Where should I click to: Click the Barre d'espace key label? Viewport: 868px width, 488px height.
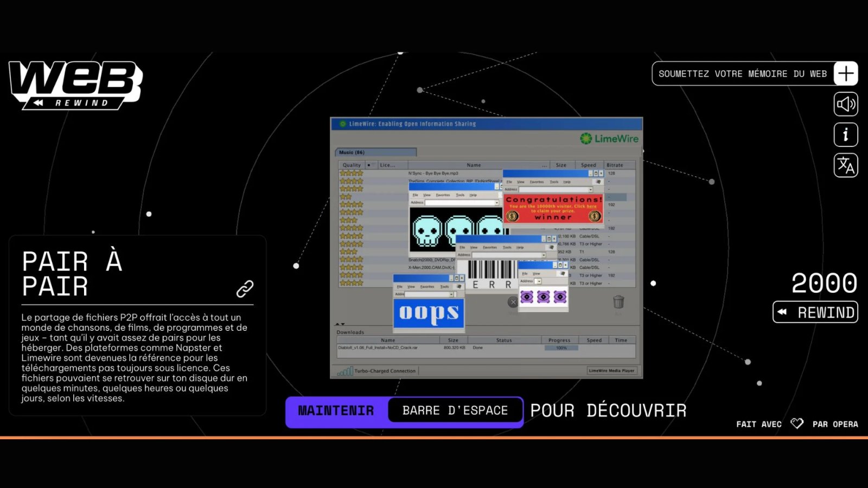tap(455, 410)
